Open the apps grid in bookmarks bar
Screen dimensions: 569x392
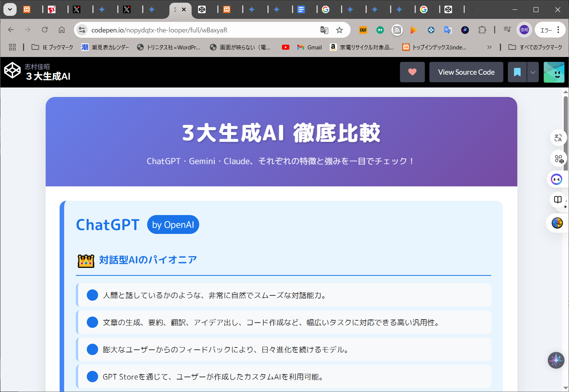click(12, 47)
